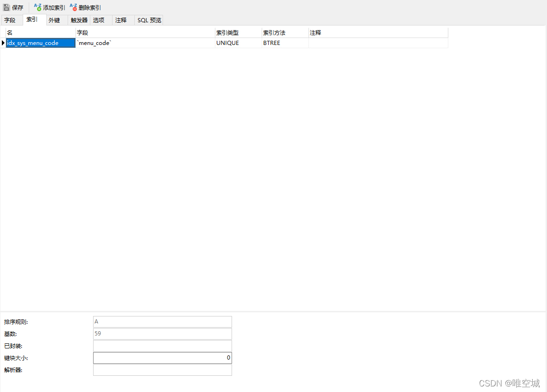Click the 键块大小 input showing 0

pyautogui.click(x=162, y=357)
